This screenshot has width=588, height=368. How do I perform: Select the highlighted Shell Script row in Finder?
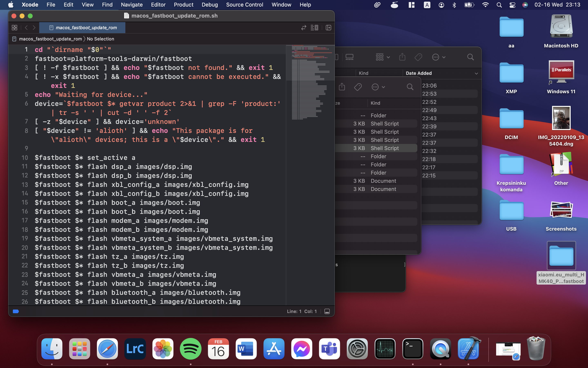[376, 148]
